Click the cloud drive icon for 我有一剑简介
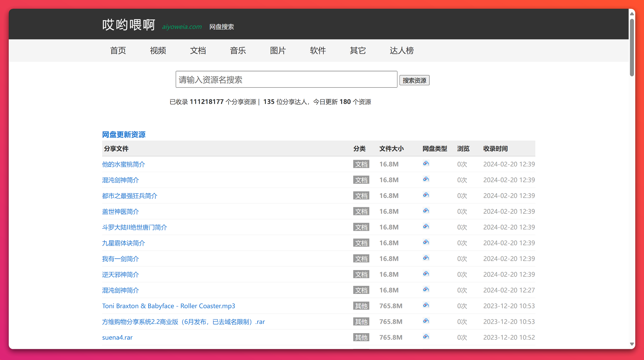Image resolution: width=644 pixels, height=360 pixels. point(426,258)
